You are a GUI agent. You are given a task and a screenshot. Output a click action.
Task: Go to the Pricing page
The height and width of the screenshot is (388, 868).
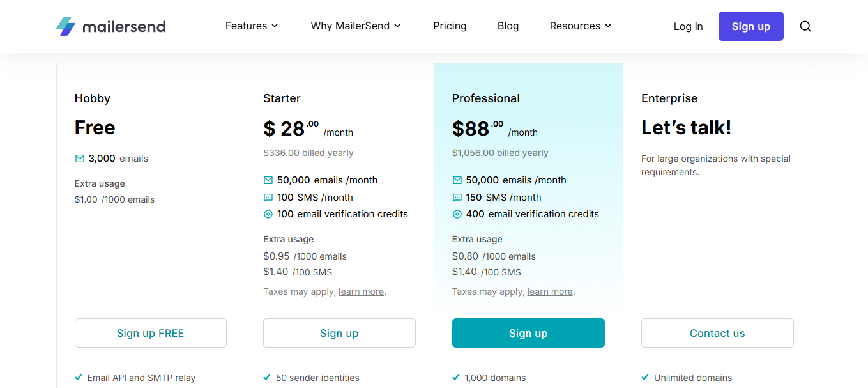click(x=450, y=26)
